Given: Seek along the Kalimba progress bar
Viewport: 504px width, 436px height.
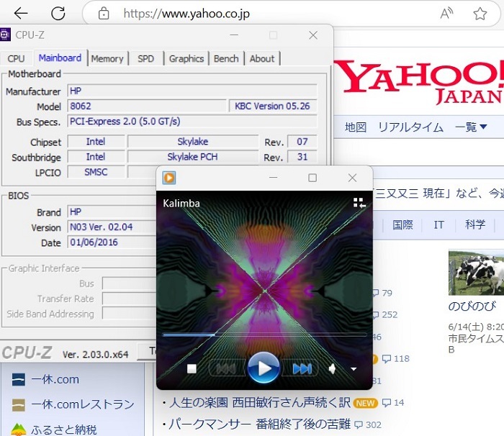Looking at the screenshot, I should point(264,335).
